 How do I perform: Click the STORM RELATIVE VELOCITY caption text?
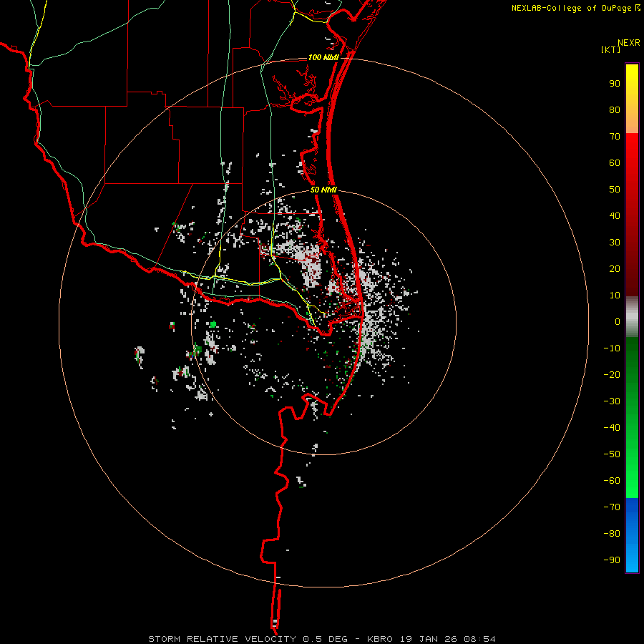[x=222, y=639]
